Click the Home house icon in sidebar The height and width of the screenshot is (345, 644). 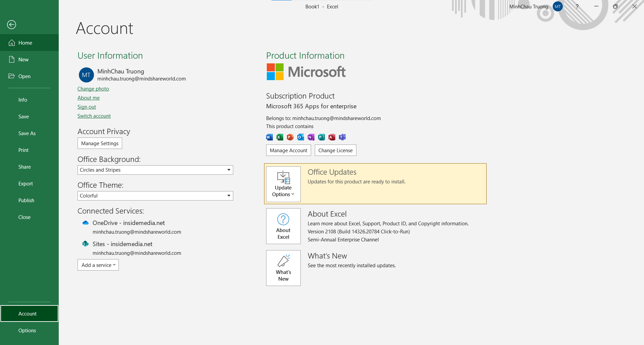coord(12,43)
